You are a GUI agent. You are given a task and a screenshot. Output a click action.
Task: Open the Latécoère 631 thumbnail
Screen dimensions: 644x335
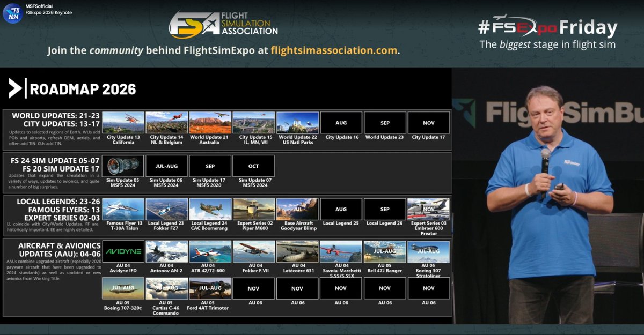pyautogui.click(x=298, y=251)
